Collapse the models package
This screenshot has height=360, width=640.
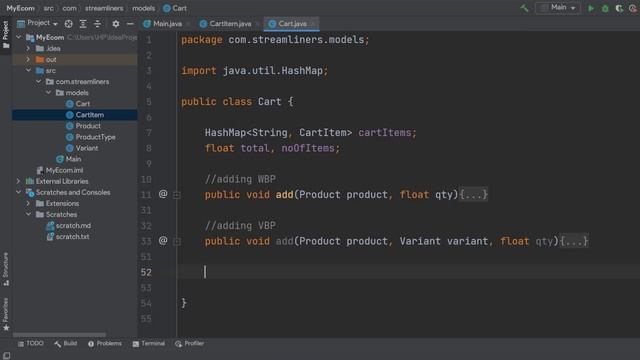[x=48, y=92]
